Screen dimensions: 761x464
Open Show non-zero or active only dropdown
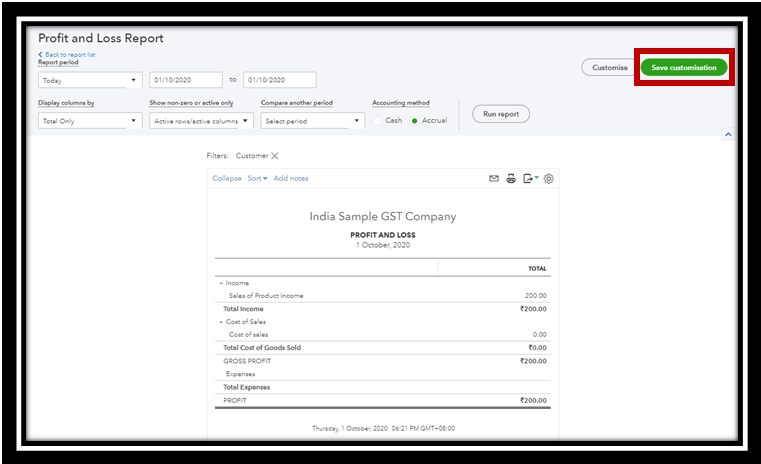pos(200,121)
